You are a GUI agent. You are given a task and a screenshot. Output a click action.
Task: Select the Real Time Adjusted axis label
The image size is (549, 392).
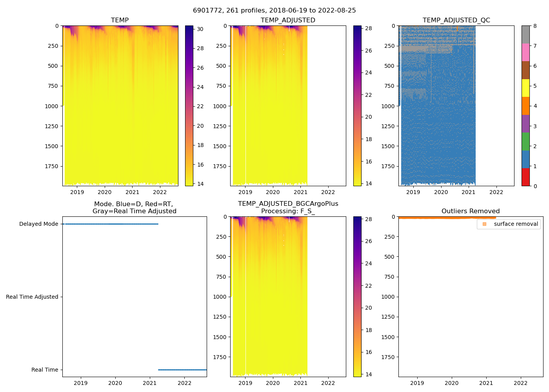click(32, 297)
